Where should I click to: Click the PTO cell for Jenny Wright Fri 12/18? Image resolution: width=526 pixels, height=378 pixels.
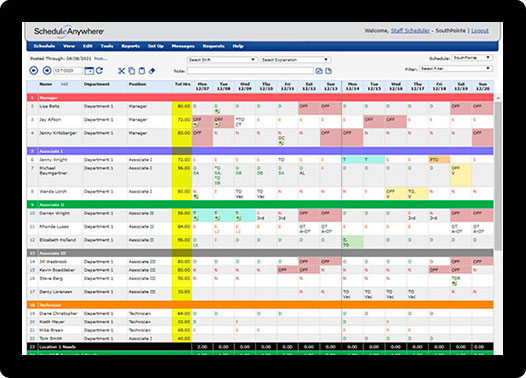pos(439,160)
